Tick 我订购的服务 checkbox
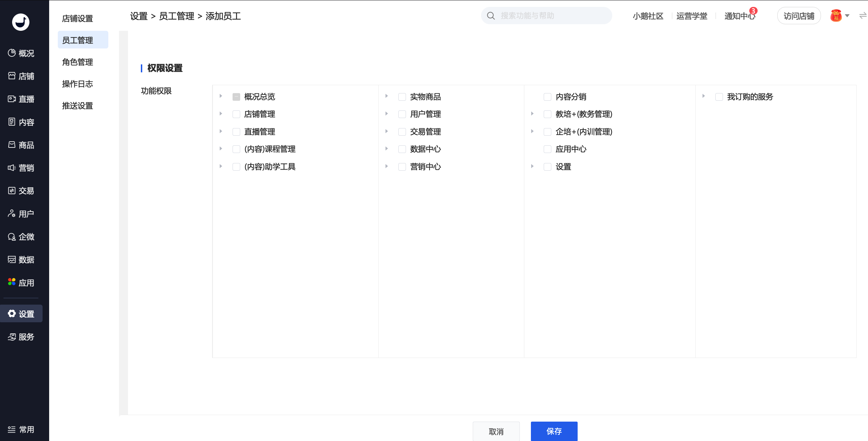 tap(719, 97)
